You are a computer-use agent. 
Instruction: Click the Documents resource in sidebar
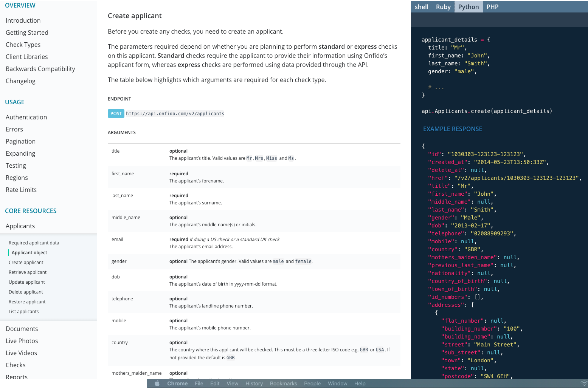(x=22, y=329)
